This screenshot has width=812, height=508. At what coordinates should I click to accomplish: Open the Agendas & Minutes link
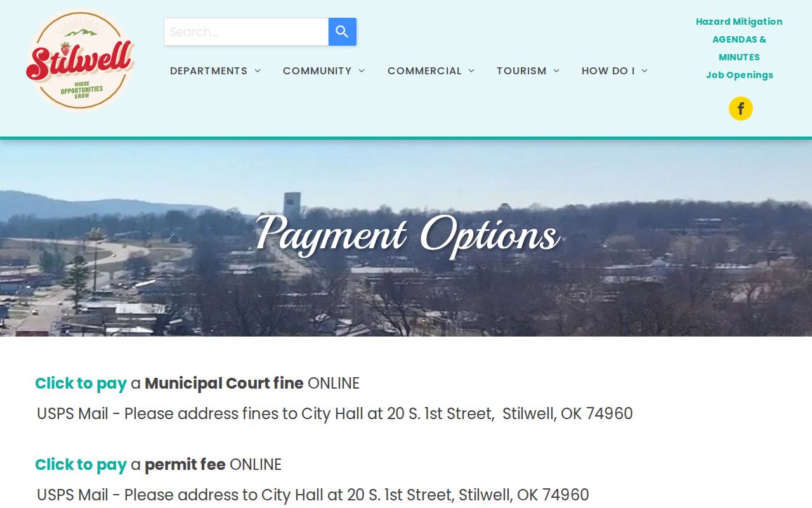tap(739, 48)
